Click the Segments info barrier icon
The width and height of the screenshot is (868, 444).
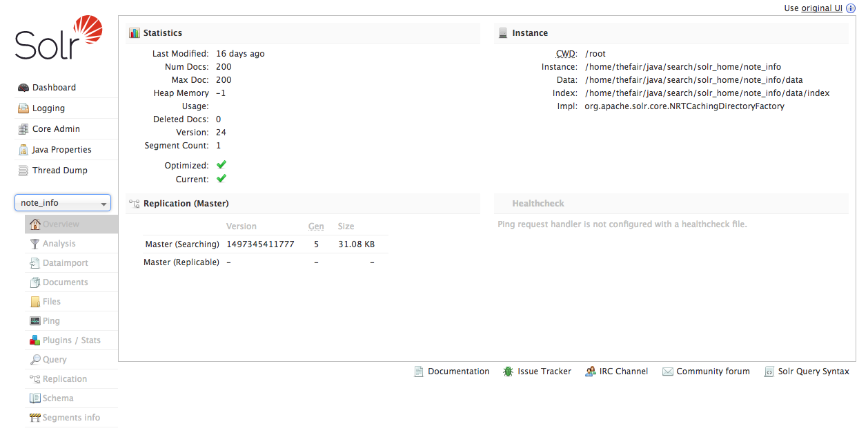[x=34, y=418]
